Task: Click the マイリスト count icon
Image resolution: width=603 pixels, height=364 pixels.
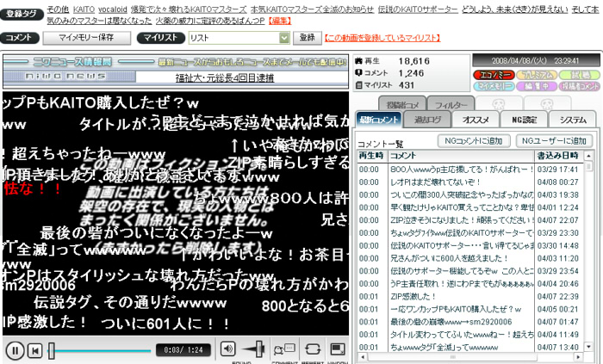Action: pos(359,85)
